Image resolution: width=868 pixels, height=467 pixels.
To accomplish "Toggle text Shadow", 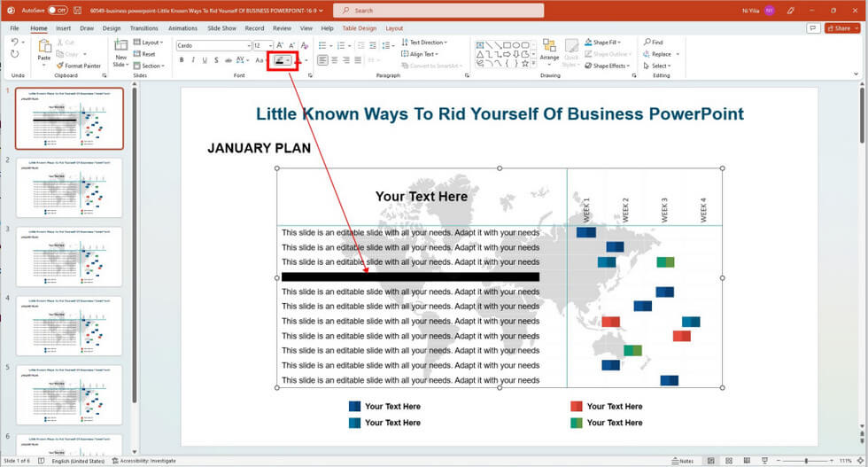I will click(216, 60).
